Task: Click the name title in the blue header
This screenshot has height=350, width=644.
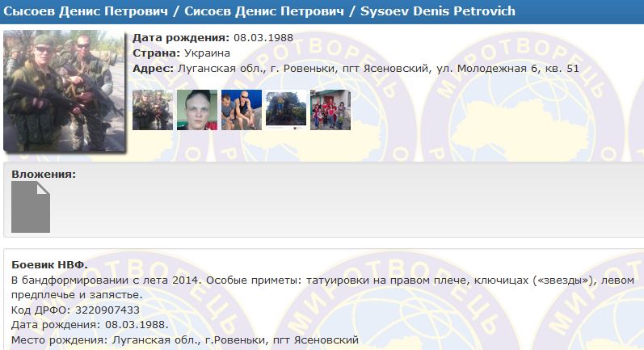Action: click(259, 11)
